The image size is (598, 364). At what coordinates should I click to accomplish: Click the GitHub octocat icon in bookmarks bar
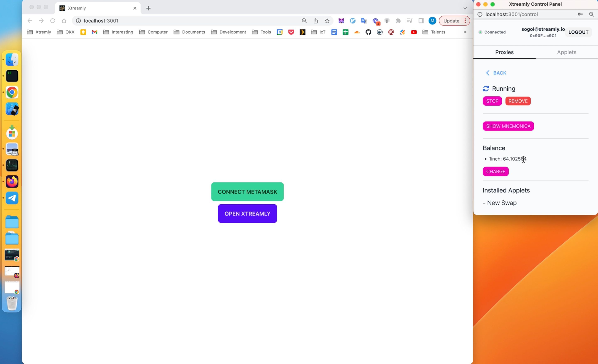368,32
